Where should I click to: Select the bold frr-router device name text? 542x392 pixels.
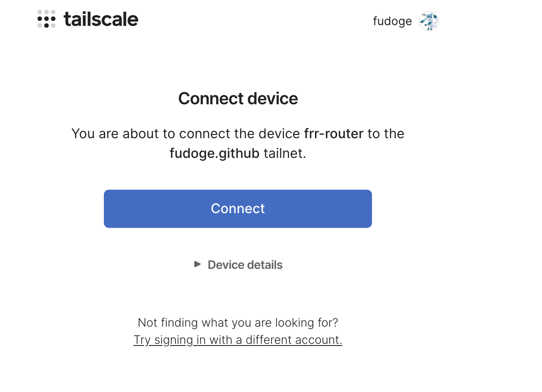click(333, 134)
